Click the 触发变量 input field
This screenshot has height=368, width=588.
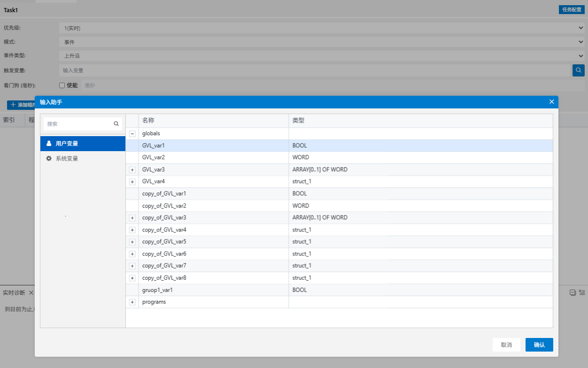click(314, 70)
